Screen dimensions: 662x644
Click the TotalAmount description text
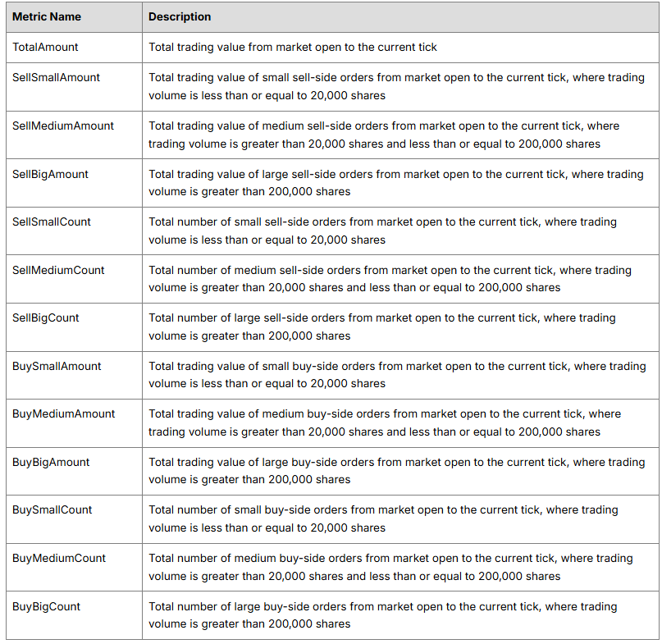click(x=293, y=48)
